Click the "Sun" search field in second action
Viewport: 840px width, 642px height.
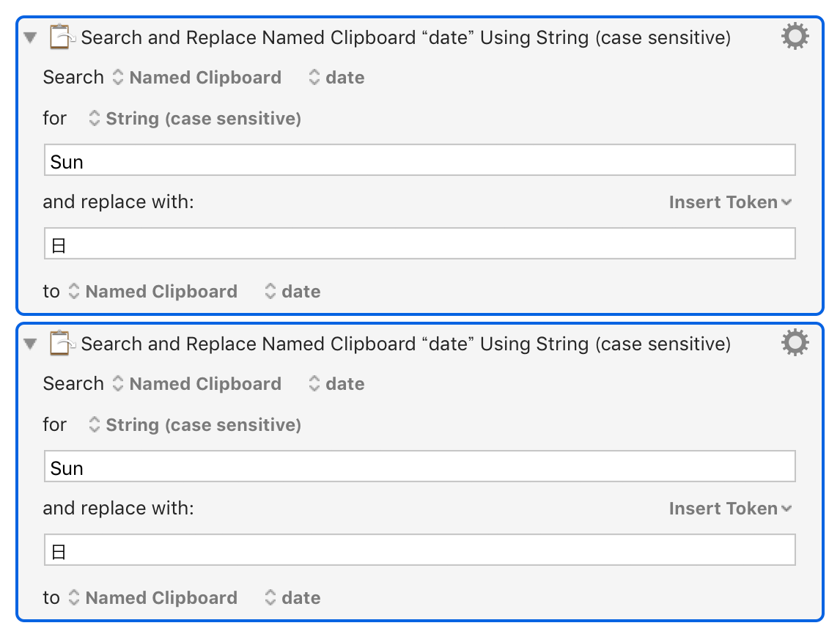419,466
